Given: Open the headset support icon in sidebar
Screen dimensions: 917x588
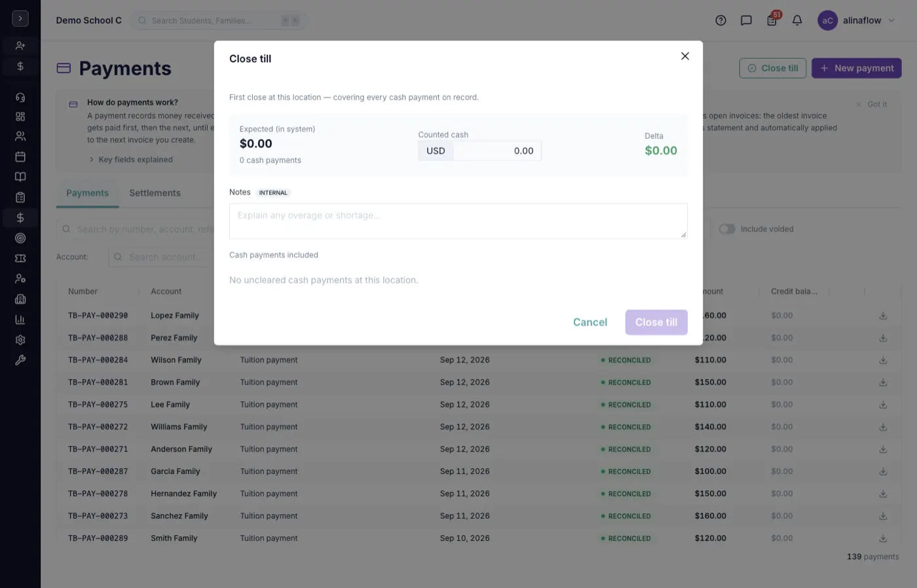Looking at the screenshot, I should point(20,97).
